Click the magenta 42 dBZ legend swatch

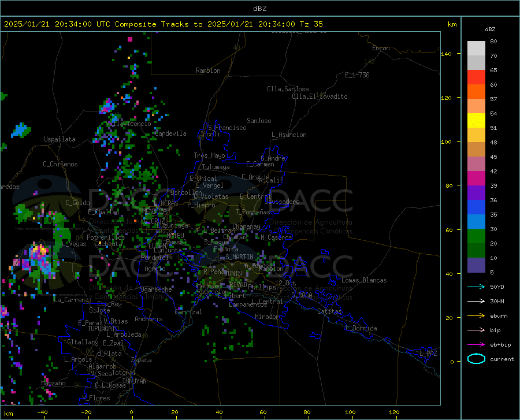(x=476, y=179)
